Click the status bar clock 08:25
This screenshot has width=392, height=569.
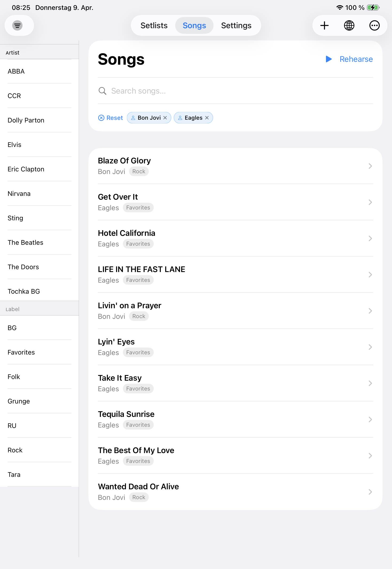coord(21,8)
